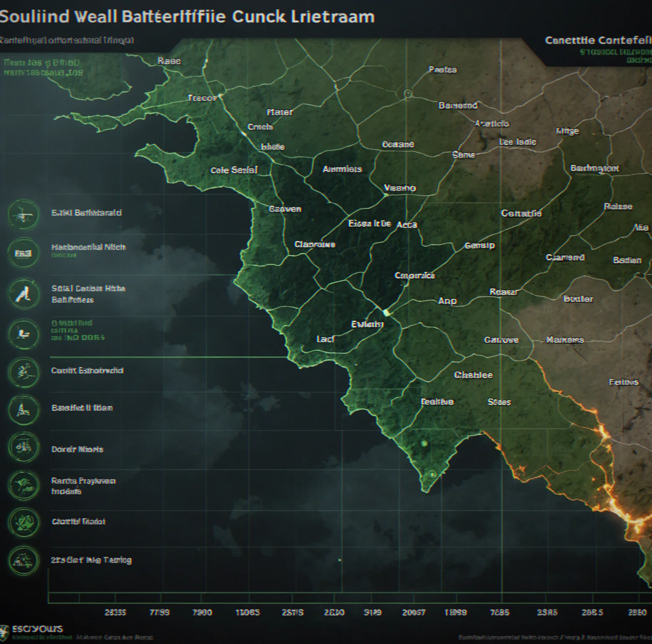Select the 'Rardta Fraylaven' icon
Viewport: 652px width, 644px height.
pyautogui.click(x=23, y=485)
